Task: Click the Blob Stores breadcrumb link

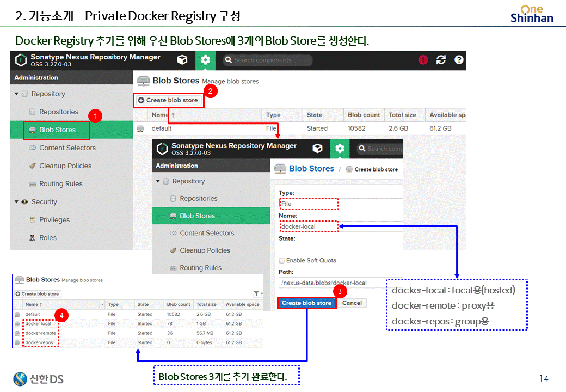Action: [311, 169]
